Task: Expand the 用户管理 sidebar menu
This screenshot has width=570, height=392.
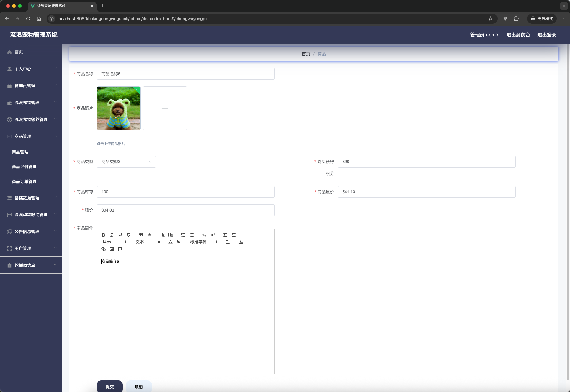Action: click(x=31, y=248)
